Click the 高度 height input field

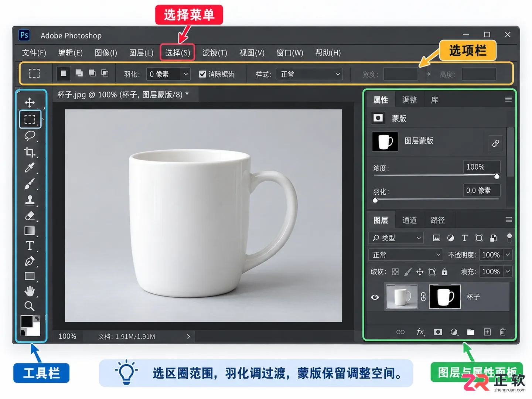(479, 74)
